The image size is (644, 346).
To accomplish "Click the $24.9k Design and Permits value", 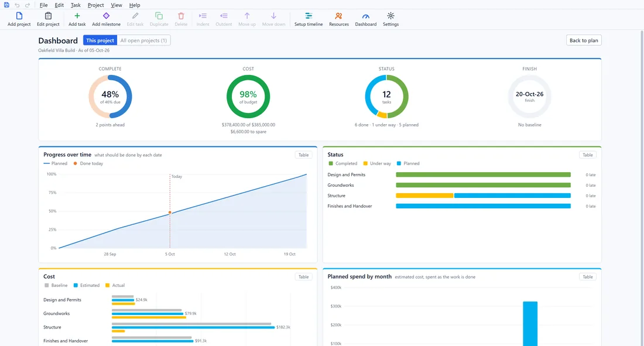I will pos(142,300).
